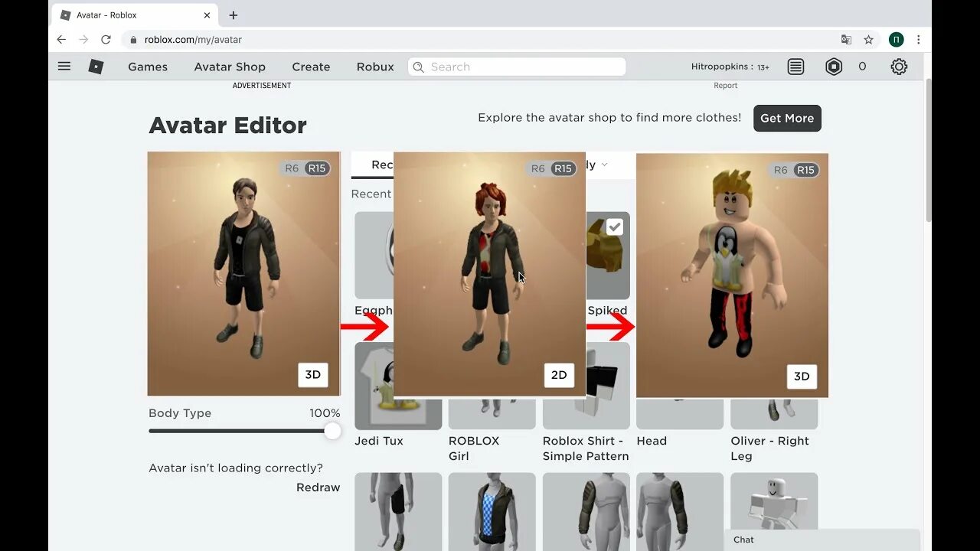980x551 pixels.
Task: Click the Jedi Tux item name
Action: pos(379,441)
